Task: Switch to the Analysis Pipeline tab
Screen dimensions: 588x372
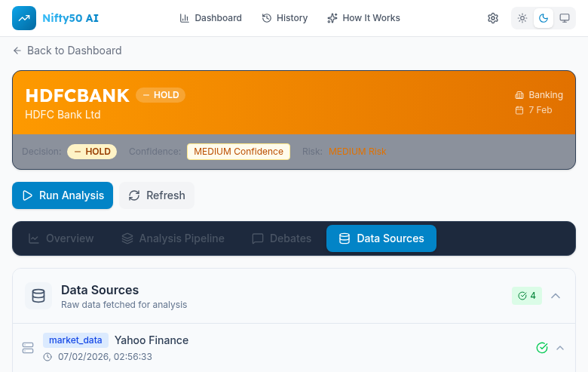Action: 173,238
